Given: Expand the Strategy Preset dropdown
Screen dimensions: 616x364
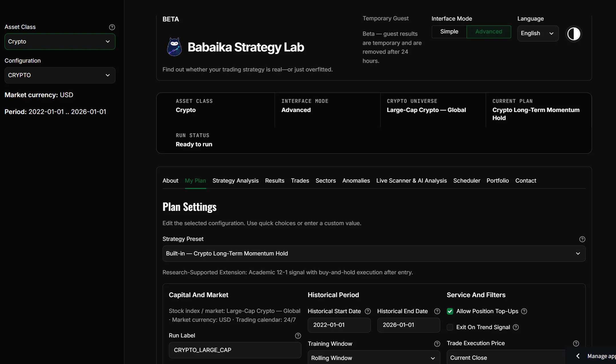Looking at the screenshot, I should click(x=374, y=253).
